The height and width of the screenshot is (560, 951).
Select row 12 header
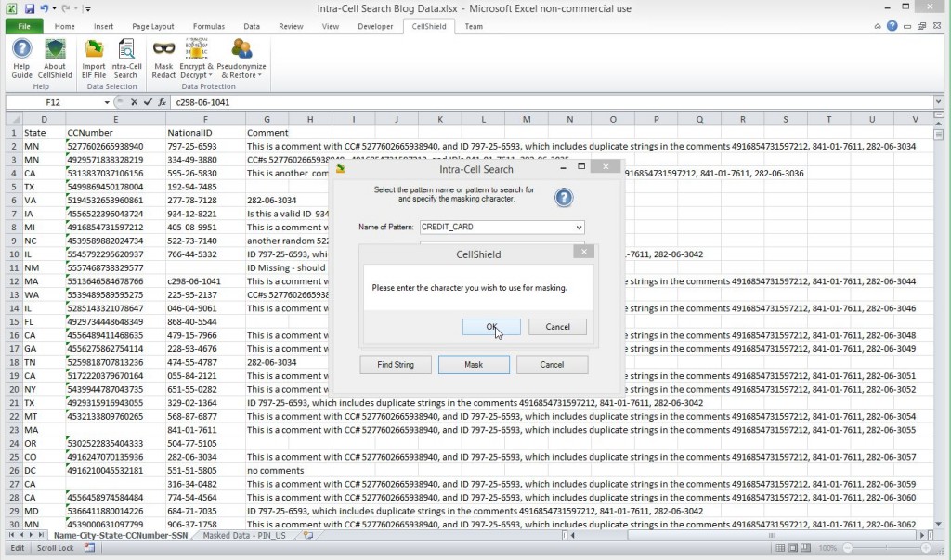14,281
